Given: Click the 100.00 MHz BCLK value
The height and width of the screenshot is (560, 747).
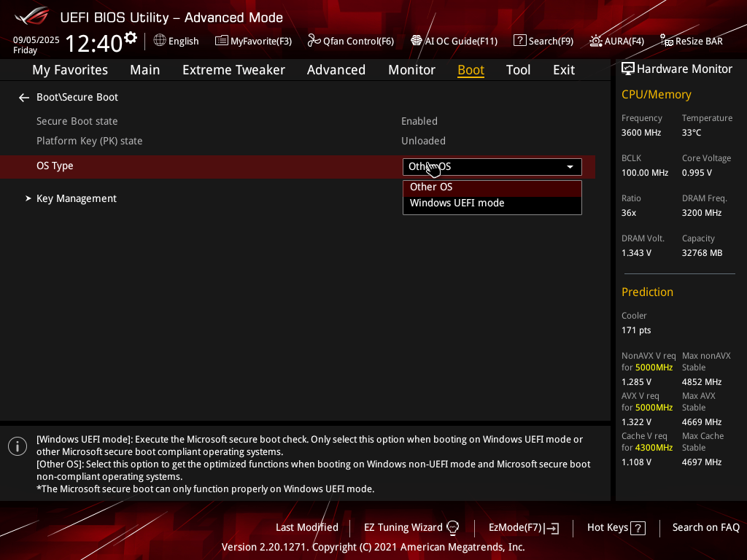Looking at the screenshot, I should 645,173.
